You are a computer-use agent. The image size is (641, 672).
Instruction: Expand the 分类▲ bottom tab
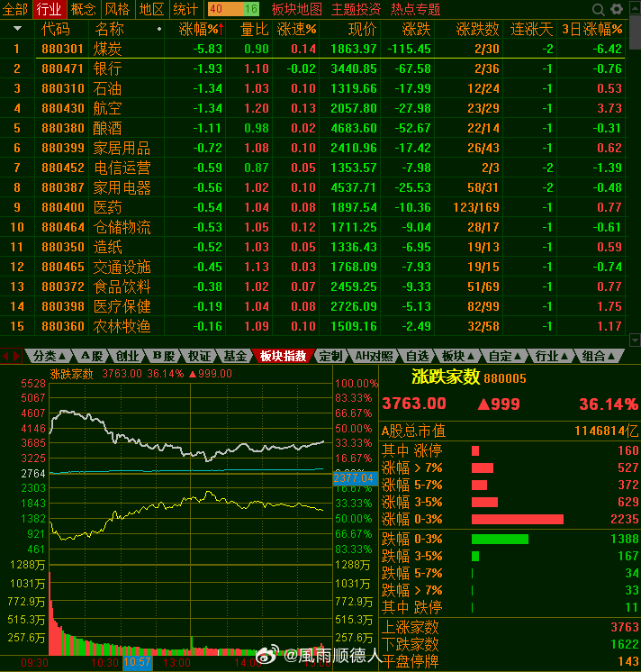tap(49, 356)
